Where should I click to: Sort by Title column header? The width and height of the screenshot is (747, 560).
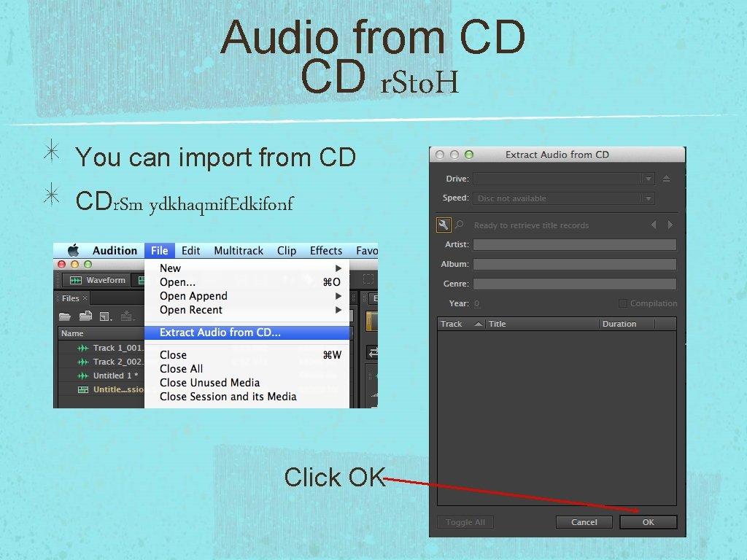[x=542, y=324]
